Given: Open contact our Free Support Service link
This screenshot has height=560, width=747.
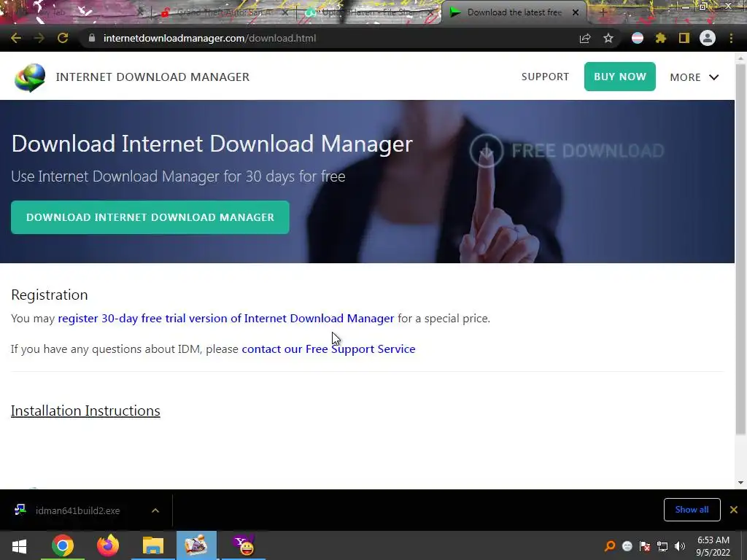Looking at the screenshot, I should pyautogui.click(x=328, y=349).
